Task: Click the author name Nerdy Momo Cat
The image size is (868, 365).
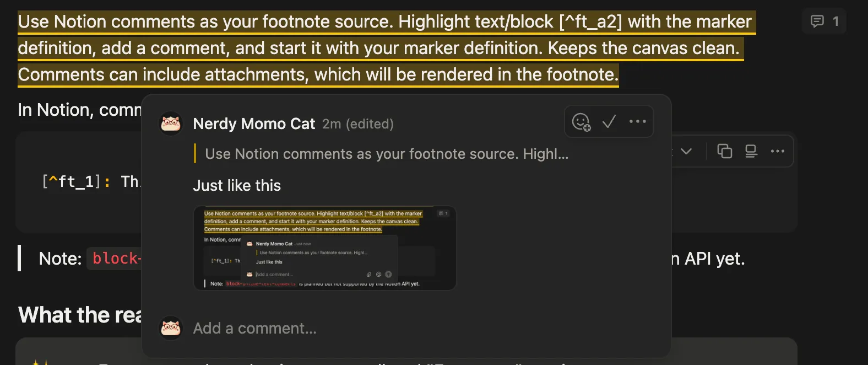Action: (254, 124)
